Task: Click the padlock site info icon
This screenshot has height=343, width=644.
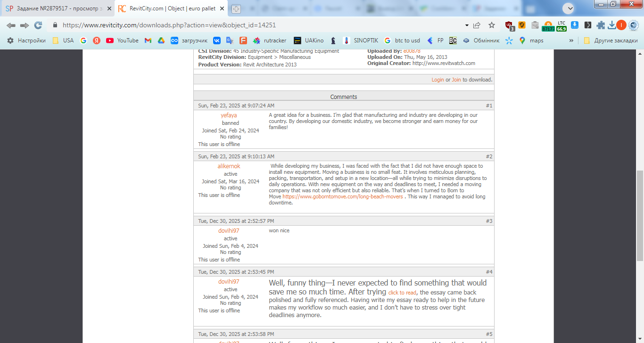Action: pyautogui.click(x=55, y=25)
